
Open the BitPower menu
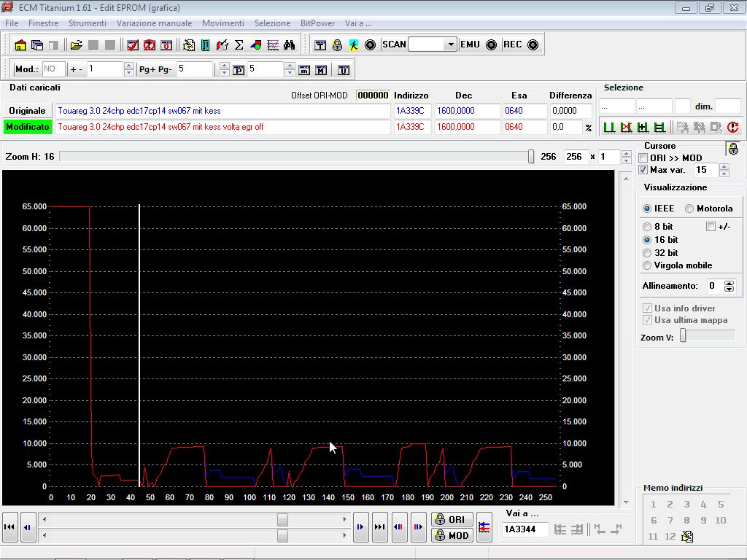click(x=317, y=23)
